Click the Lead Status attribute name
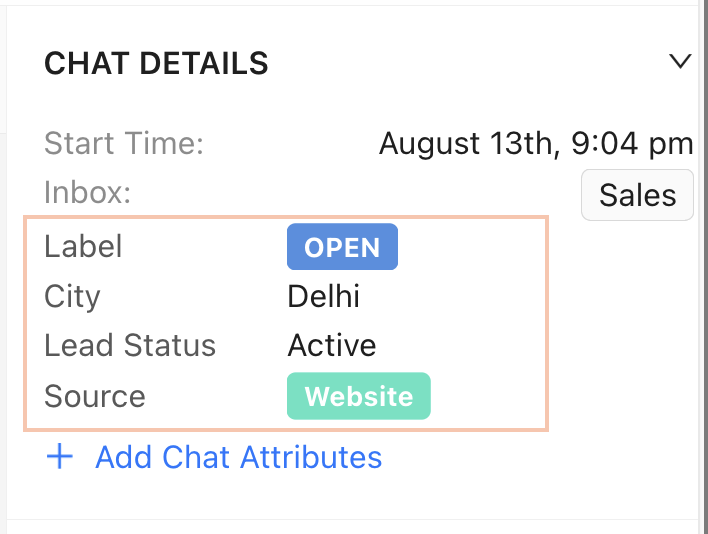This screenshot has width=708, height=534. point(130,346)
